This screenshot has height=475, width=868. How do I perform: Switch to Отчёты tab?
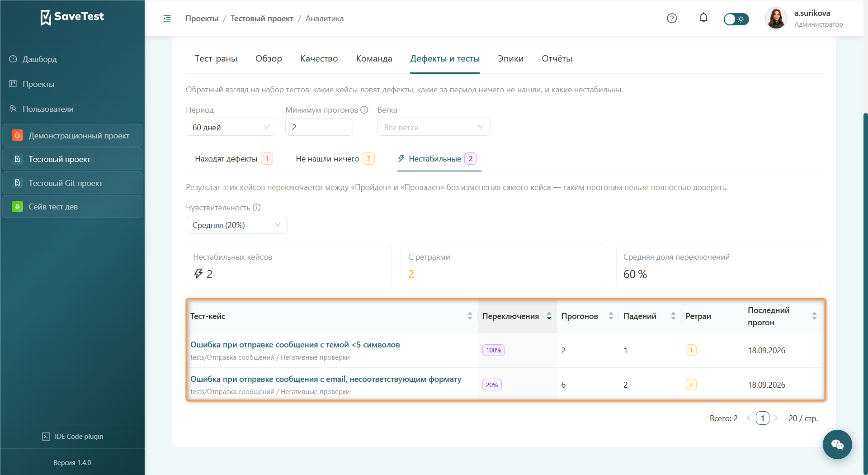(x=557, y=59)
